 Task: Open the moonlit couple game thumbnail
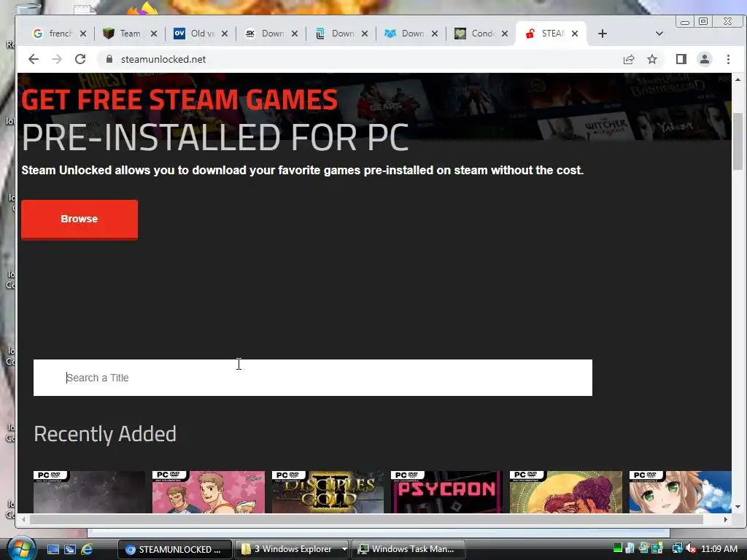point(566,492)
